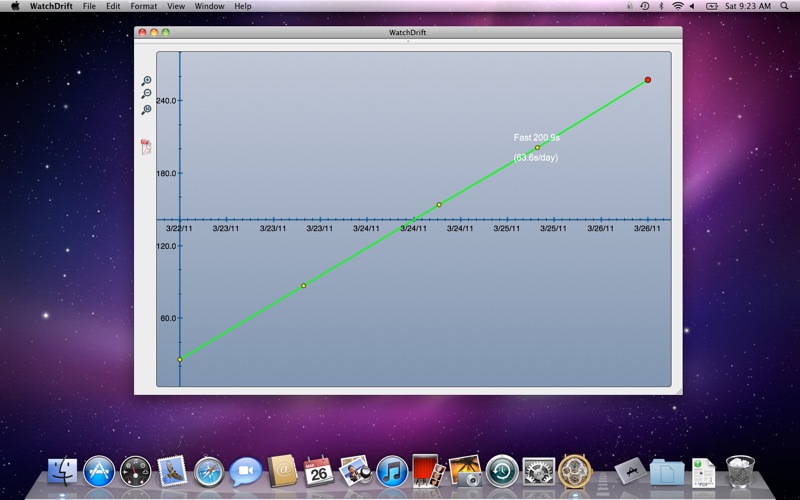800x500 pixels.
Task: Open System Preferences from the dock
Action: [x=538, y=470]
